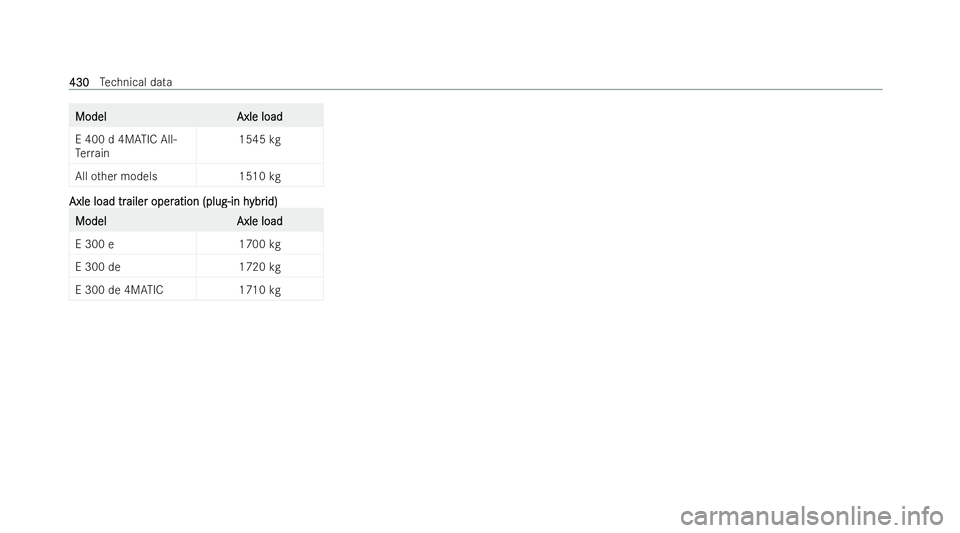The image size is (960, 533).
Task: Select the Technical data header text
Action: coord(136,82)
